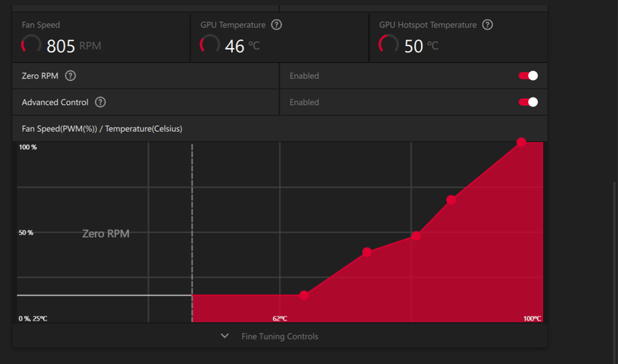618x364 pixels.
Task: Select the lowest fan curve point
Action: (x=304, y=295)
